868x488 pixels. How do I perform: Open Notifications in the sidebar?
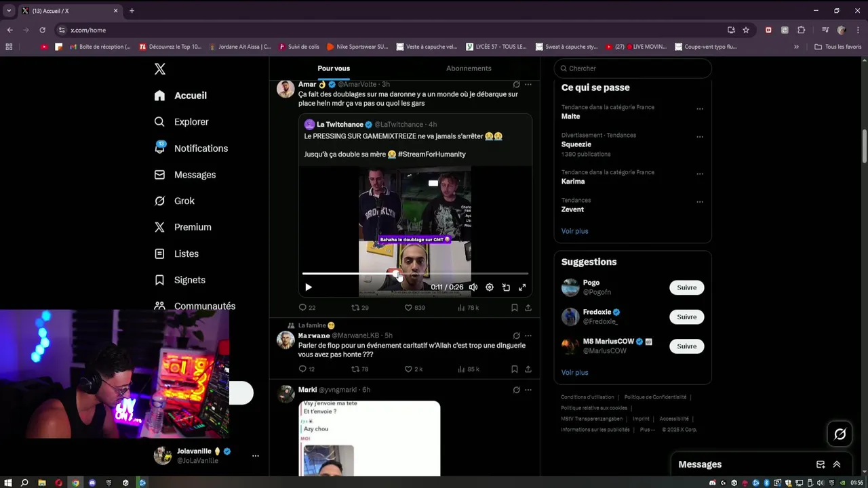(191, 148)
